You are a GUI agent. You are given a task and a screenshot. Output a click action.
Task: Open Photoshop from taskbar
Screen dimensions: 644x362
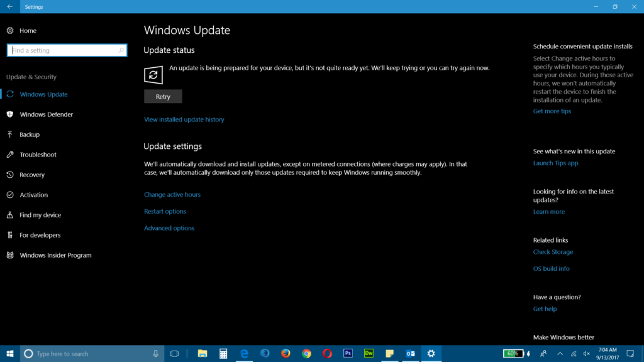coord(348,353)
